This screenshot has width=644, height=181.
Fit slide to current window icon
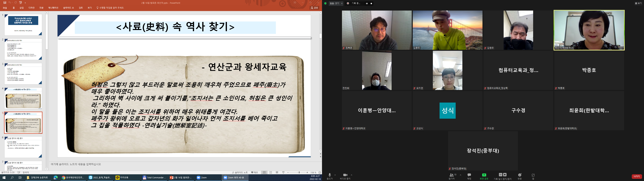click(320, 172)
